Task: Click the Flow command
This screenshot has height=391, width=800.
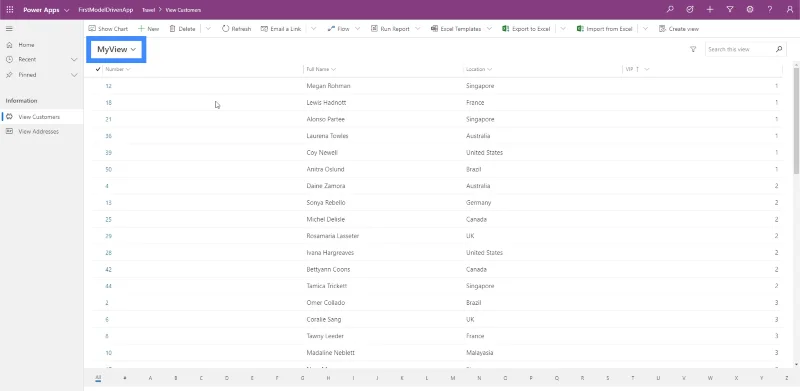Action: pyautogui.click(x=338, y=29)
